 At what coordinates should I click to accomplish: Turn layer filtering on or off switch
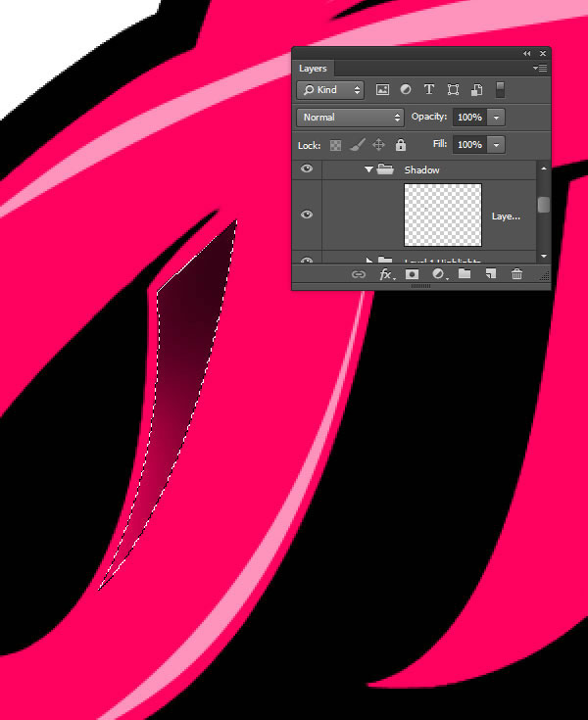(x=500, y=90)
